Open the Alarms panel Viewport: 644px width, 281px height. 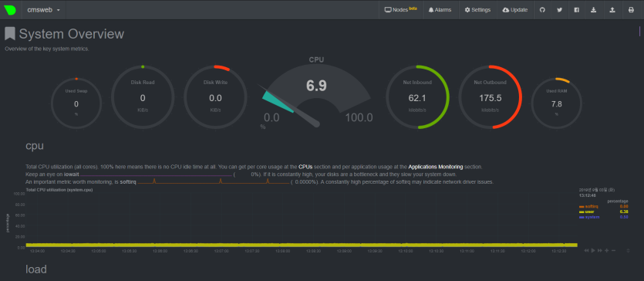(x=440, y=10)
